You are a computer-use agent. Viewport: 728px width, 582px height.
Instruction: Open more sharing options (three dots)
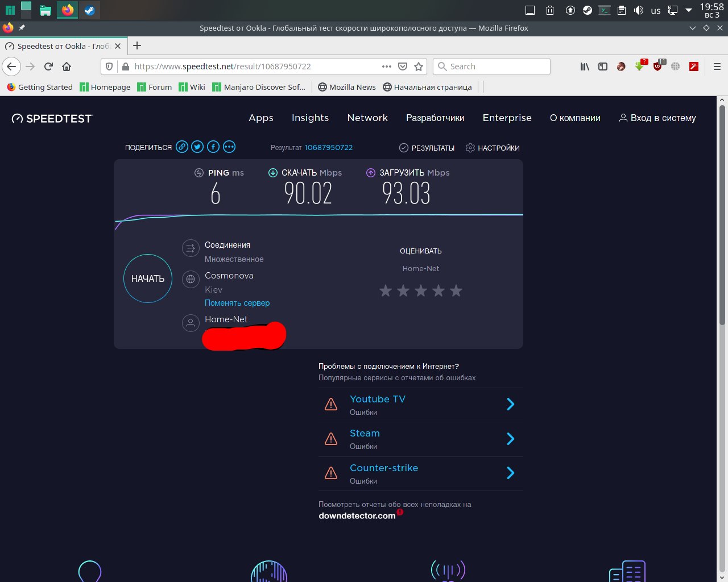229,147
